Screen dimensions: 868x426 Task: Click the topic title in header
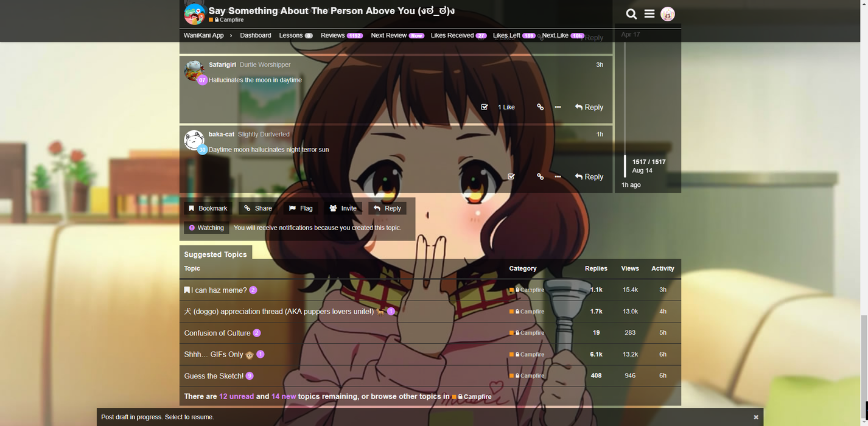click(332, 10)
